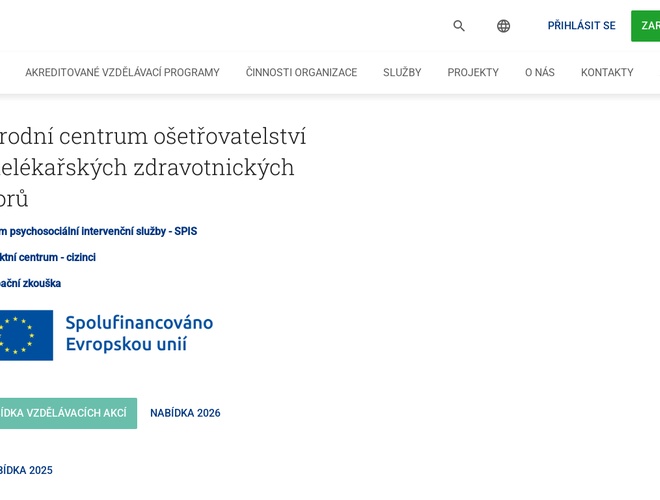Open the Činnosti organizace menu
660x500 pixels.
[301, 73]
